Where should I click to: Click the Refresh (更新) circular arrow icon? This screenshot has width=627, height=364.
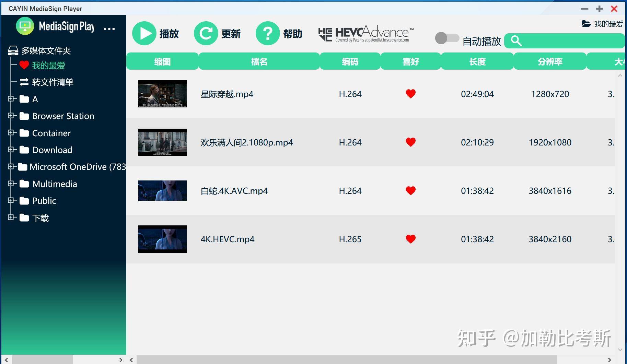206,33
